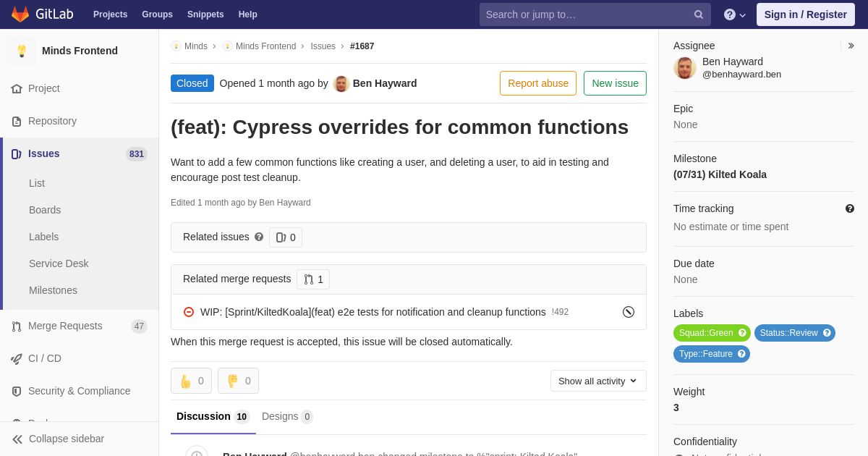Click the help icon on the Squad::Green label
Screen dimensions: 868x456
(x=742, y=333)
